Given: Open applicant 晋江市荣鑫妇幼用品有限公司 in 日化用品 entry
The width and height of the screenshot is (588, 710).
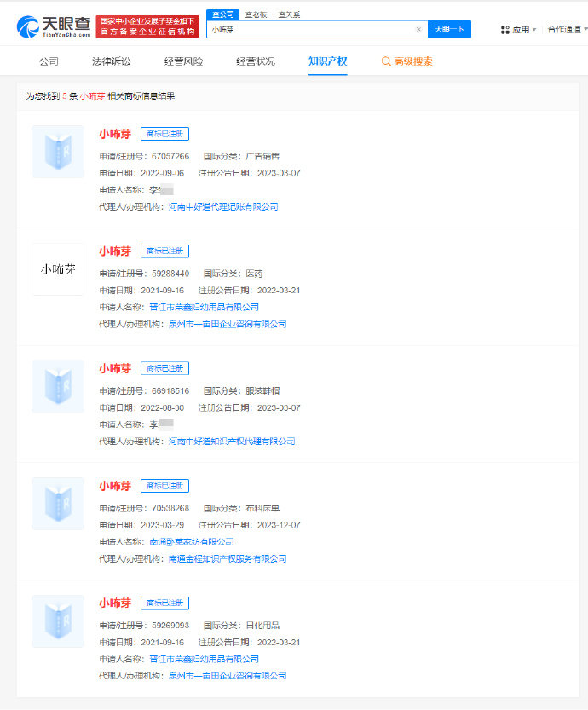Looking at the screenshot, I should (x=204, y=660).
